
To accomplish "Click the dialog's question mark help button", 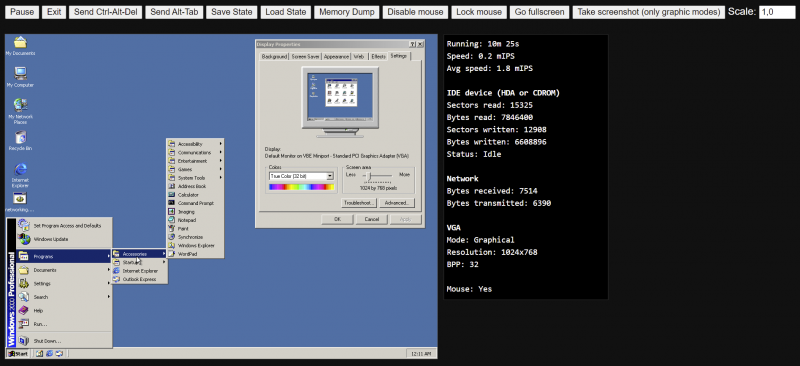I will coord(412,44).
